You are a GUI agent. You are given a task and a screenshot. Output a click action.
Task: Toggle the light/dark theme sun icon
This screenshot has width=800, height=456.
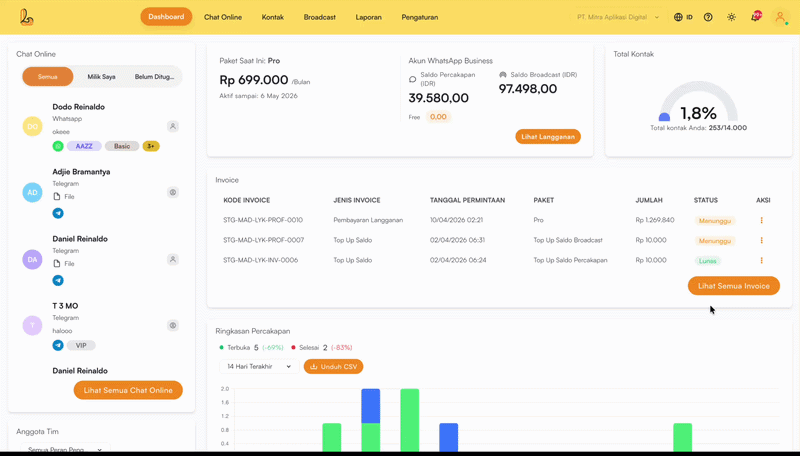coord(731,17)
